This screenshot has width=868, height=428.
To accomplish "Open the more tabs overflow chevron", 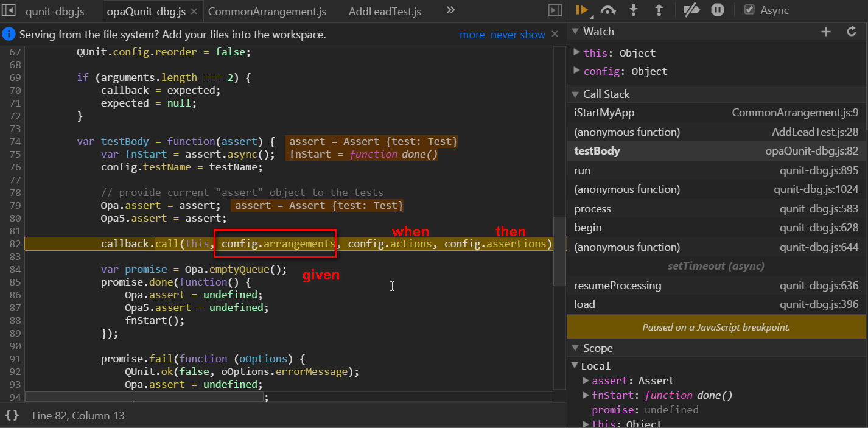I will pyautogui.click(x=450, y=10).
